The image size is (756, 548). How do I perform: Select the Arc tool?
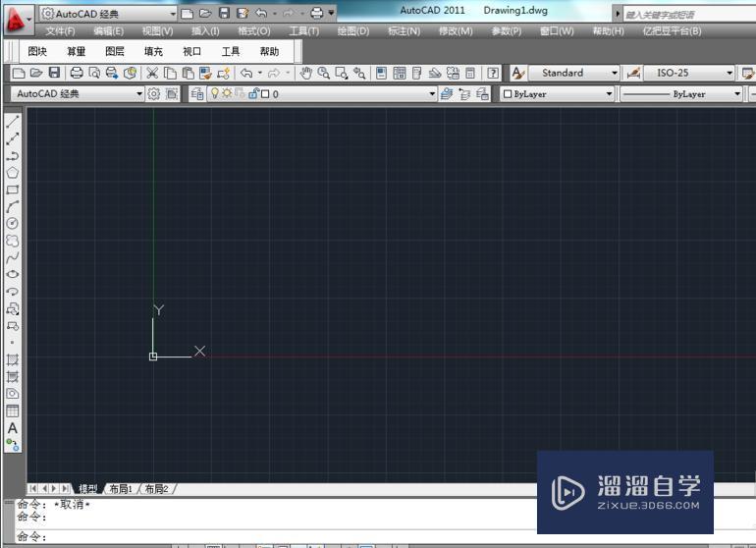(x=13, y=206)
